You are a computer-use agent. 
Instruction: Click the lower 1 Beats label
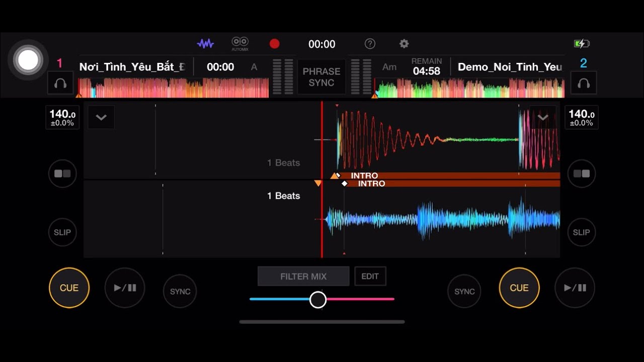tap(283, 196)
